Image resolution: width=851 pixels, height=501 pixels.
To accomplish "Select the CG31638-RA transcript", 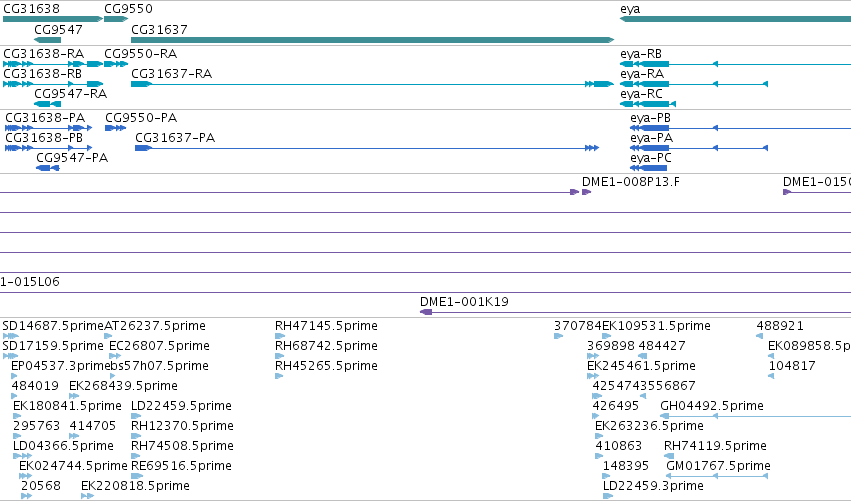I will tap(53, 64).
